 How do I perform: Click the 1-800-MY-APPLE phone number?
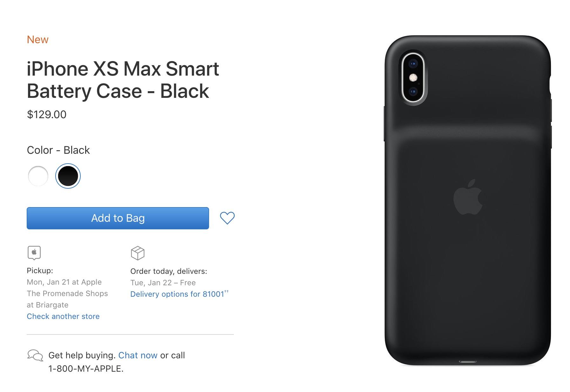86,368
